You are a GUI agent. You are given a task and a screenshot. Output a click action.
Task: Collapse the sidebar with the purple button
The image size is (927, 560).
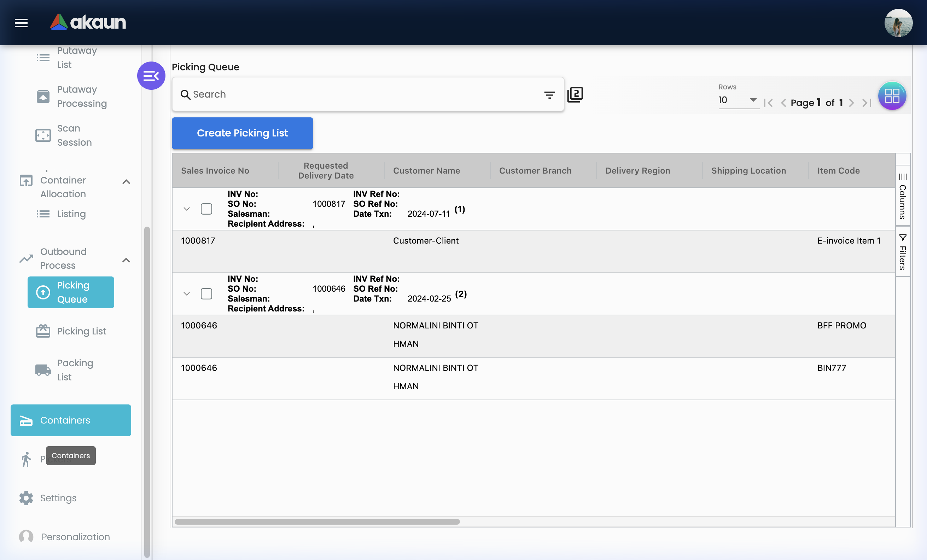151,76
